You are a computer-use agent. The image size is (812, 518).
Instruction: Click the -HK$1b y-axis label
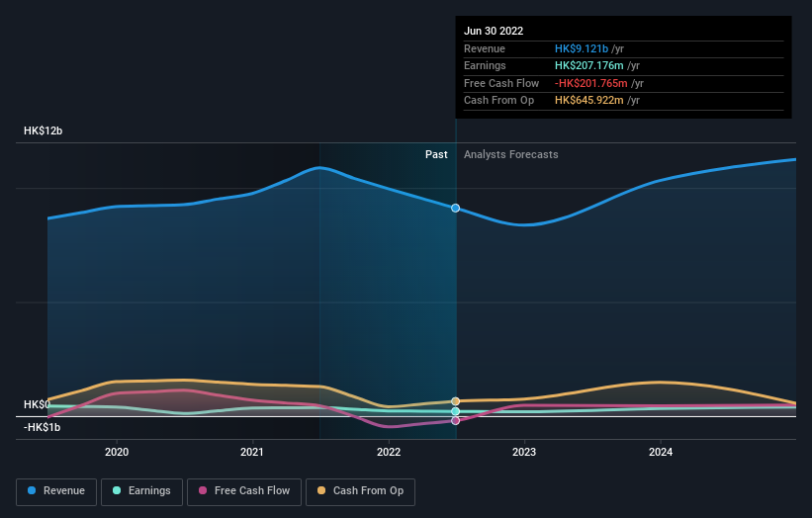click(42, 427)
